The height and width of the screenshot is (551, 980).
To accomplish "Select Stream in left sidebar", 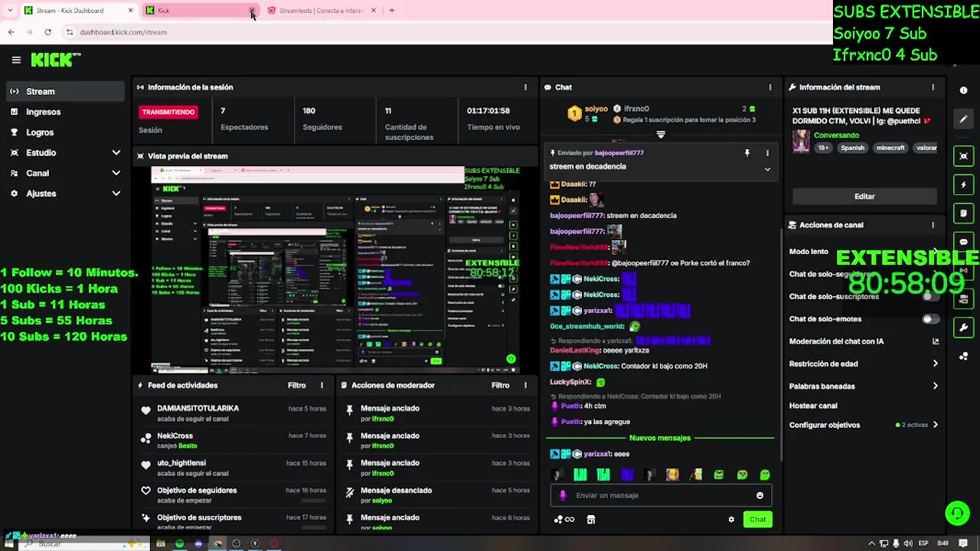I will pyautogui.click(x=64, y=91).
